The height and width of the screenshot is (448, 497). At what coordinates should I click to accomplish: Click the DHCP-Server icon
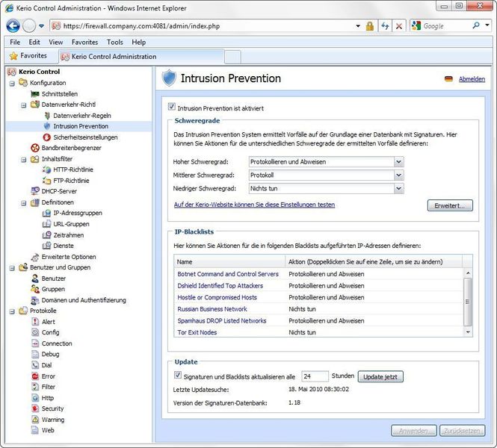[x=35, y=191]
